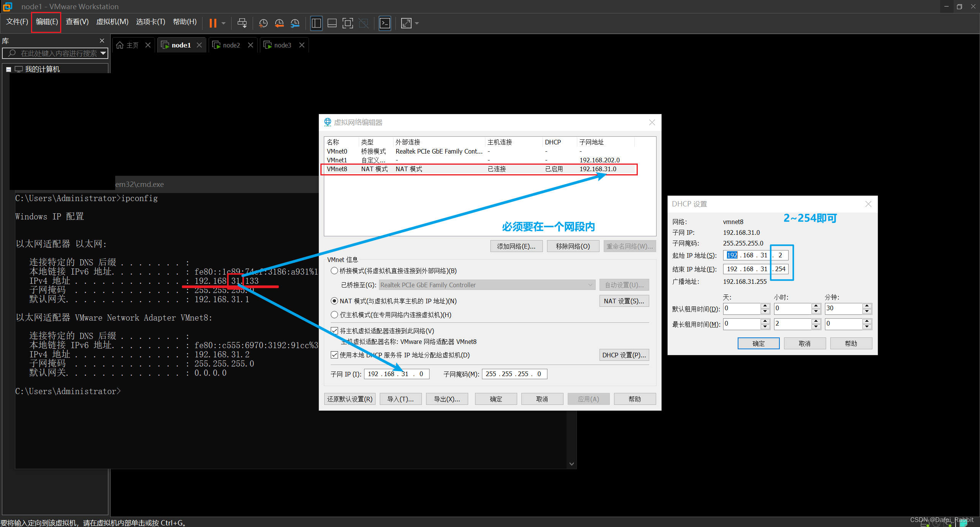The width and height of the screenshot is (980, 527).
Task: Increase default lease minutes stepper
Action: [867, 306]
